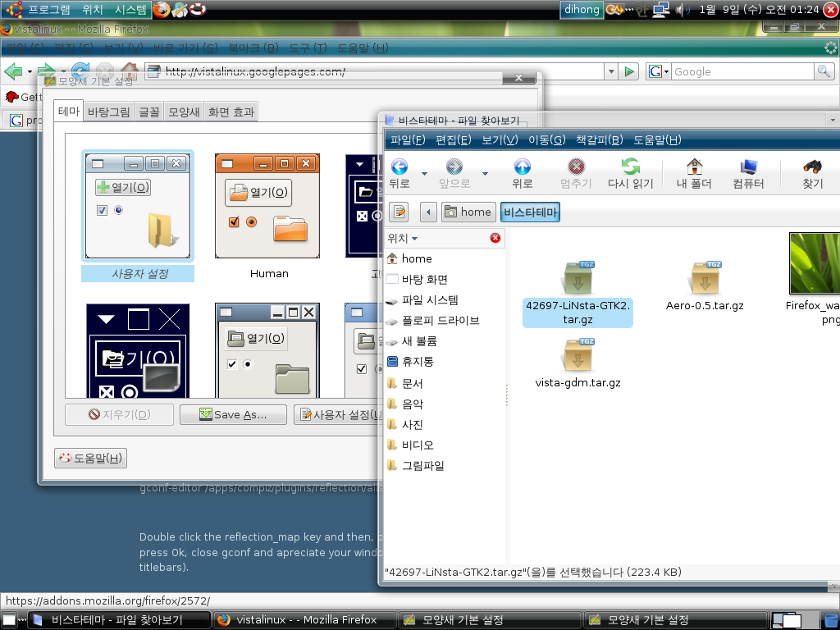
Task: Switch to the 글꼴 tab
Action: click(x=149, y=112)
